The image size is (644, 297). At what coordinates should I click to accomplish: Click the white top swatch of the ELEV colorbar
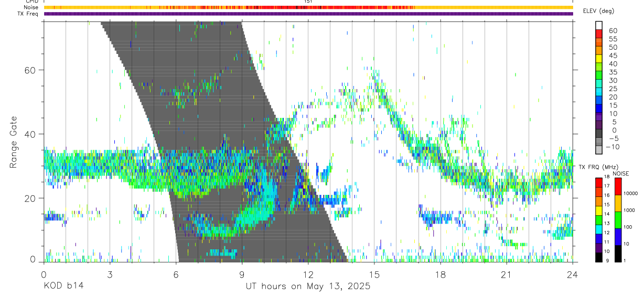(599, 25)
